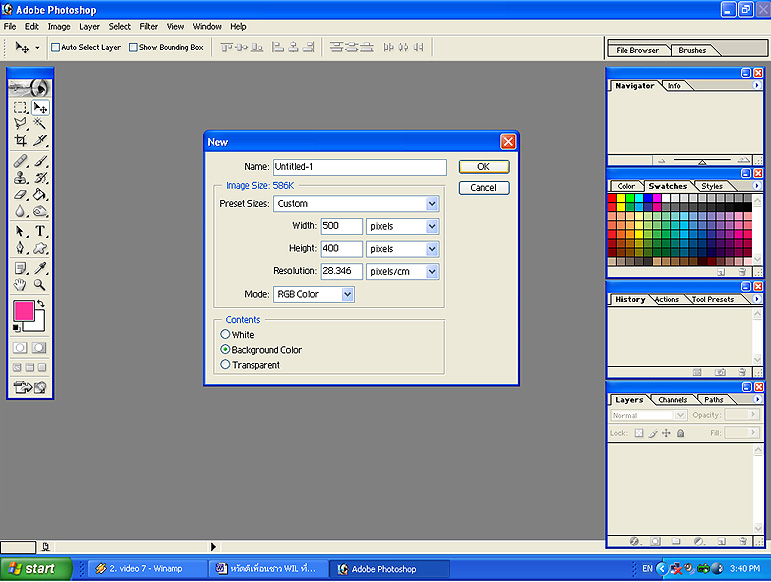Swap foreground and background colors

[41, 303]
